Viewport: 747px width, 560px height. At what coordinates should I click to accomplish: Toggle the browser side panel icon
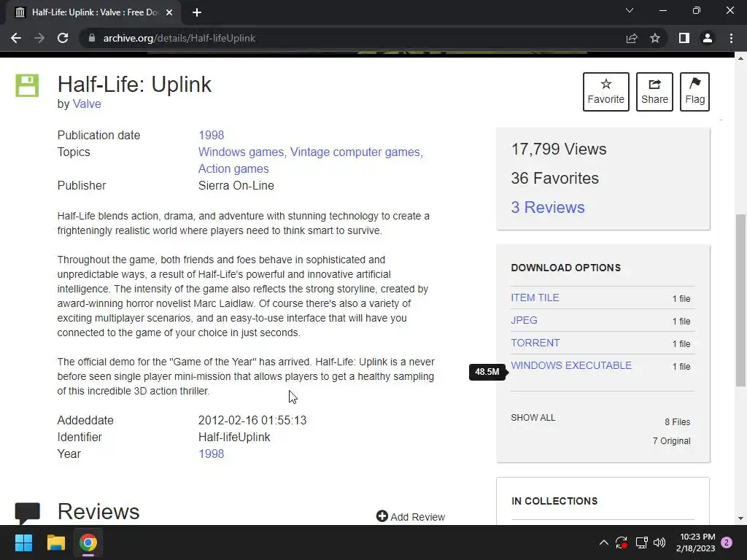[x=684, y=38]
